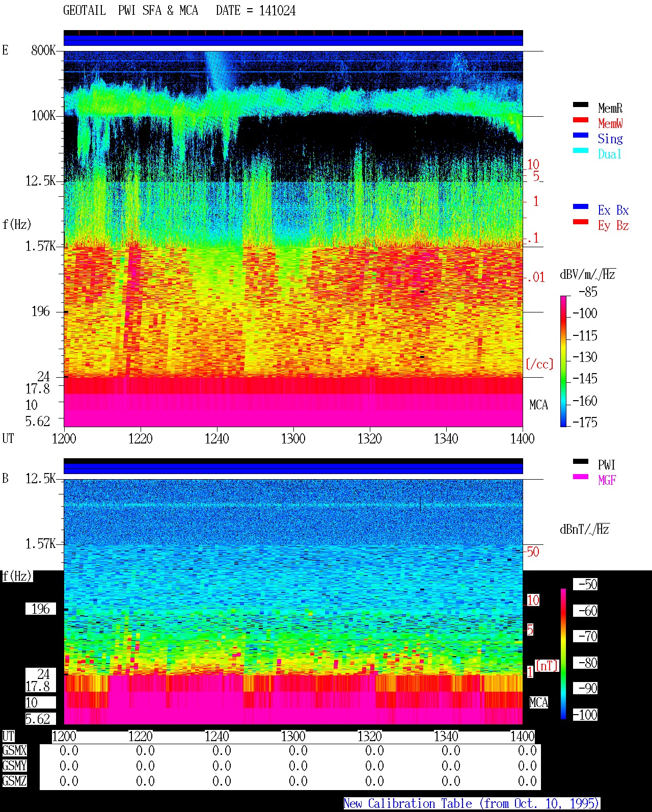
Task: Click the MCA label beside E panel
Action: coord(538,405)
